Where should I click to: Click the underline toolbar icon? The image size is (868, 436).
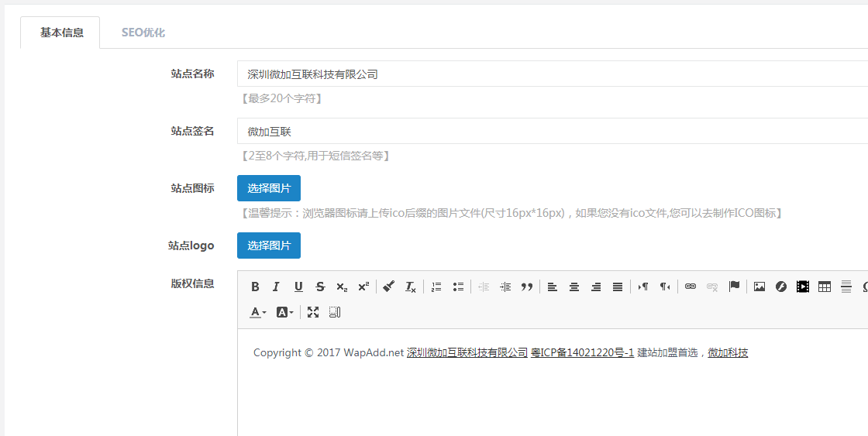[298, 287]
